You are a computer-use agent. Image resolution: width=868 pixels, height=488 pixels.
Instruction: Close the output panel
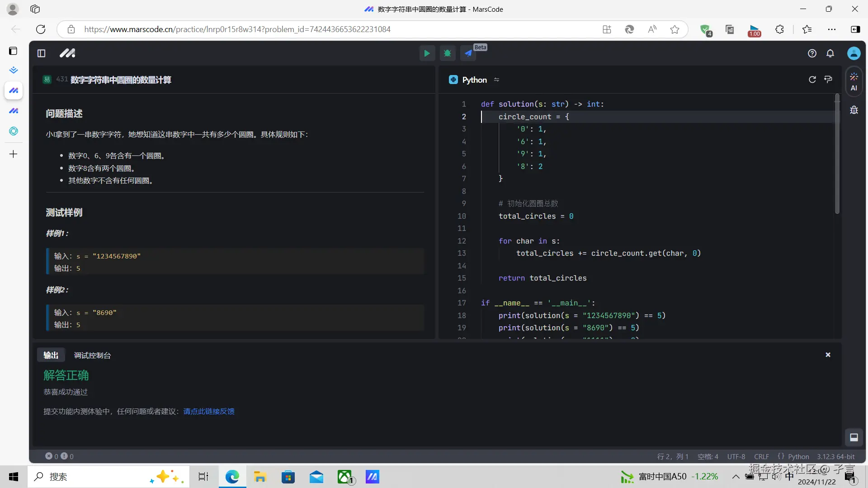[828, 355]
